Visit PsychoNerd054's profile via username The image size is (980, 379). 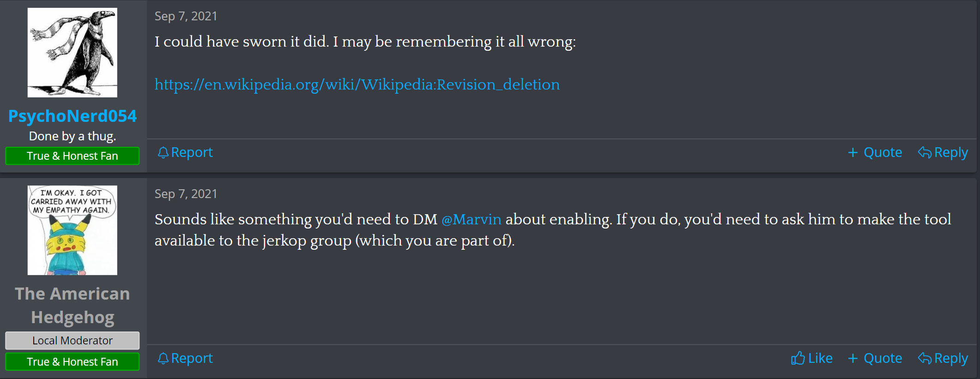coord(73,116)
